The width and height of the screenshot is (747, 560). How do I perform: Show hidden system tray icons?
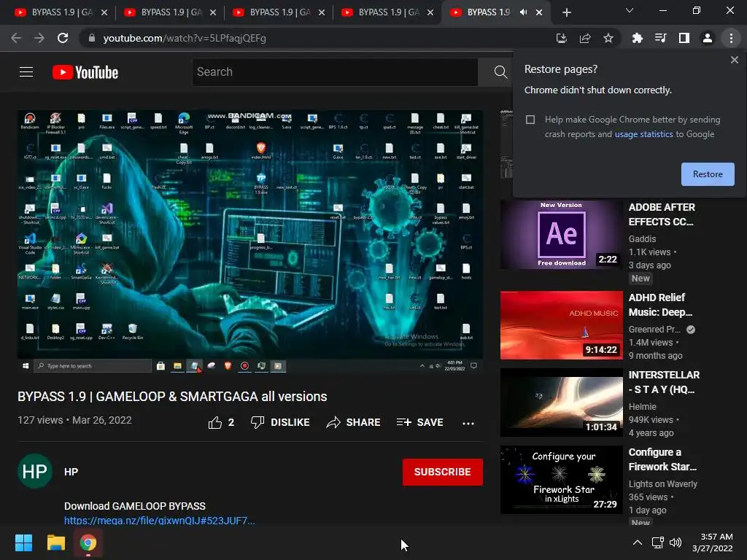coord(637,542)
